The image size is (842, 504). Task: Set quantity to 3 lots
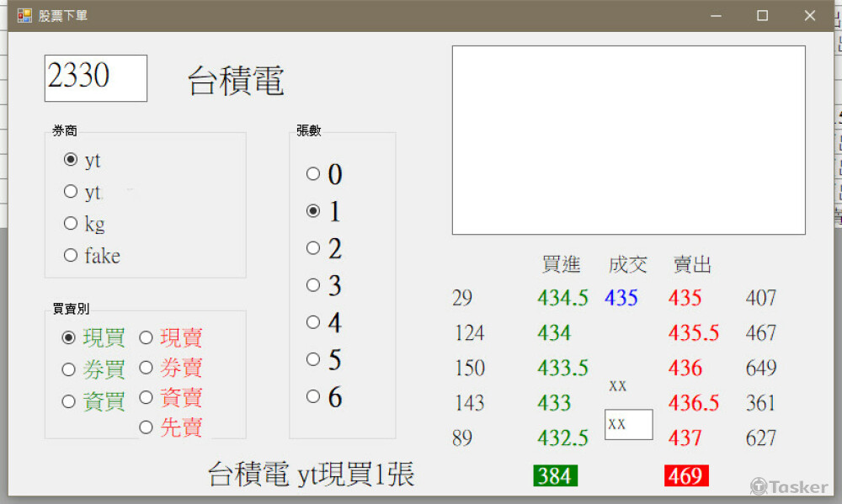pyautogui.click(x=313, y=285)
